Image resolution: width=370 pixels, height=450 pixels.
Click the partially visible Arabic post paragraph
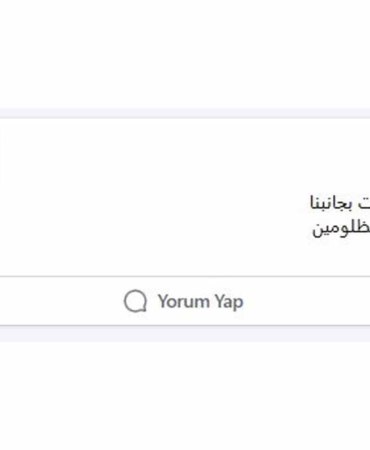click(x=340, y=216)
